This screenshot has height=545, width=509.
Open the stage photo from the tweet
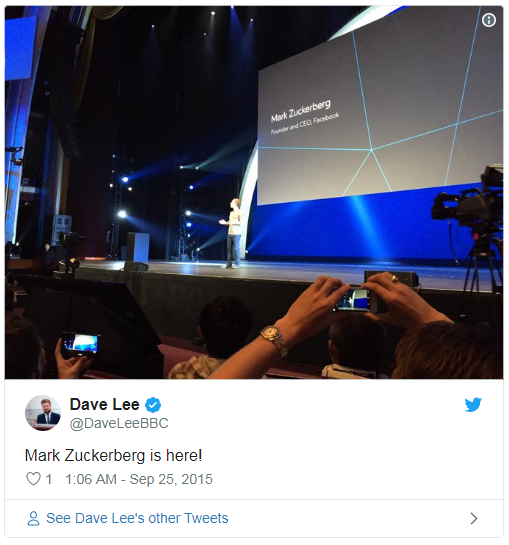pos(254,192)
